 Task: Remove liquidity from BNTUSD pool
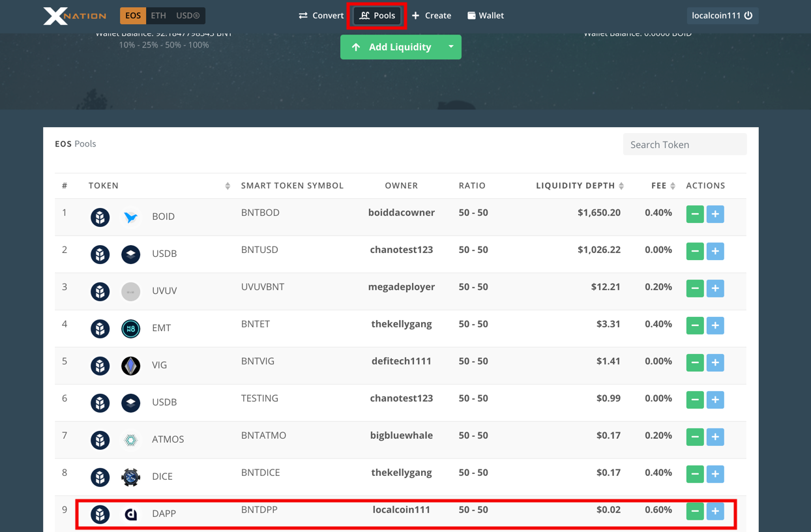[x=695, y=251]
